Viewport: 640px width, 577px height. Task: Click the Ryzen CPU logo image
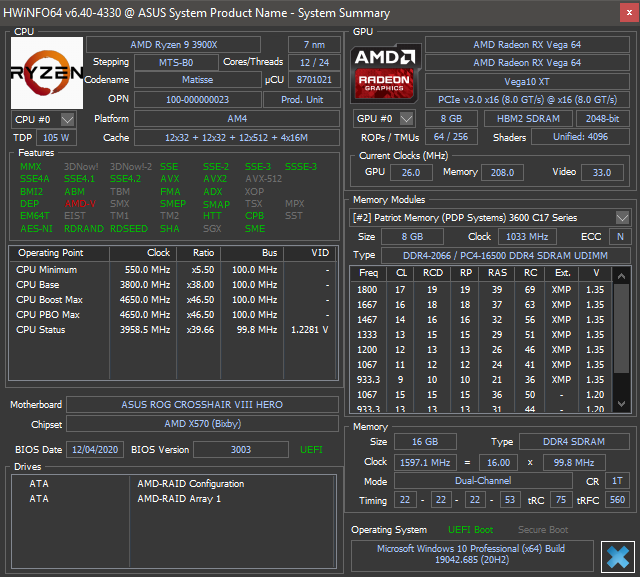(47, 73)
